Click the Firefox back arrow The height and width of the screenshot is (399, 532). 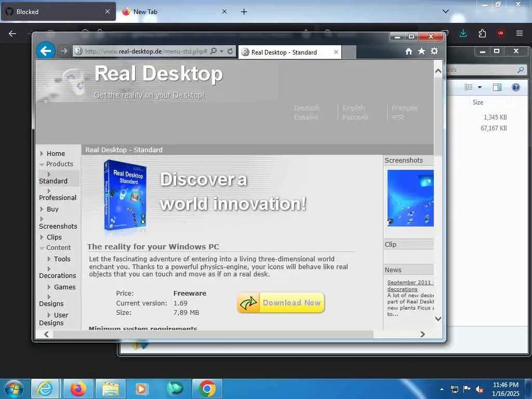tap(12, 33)
